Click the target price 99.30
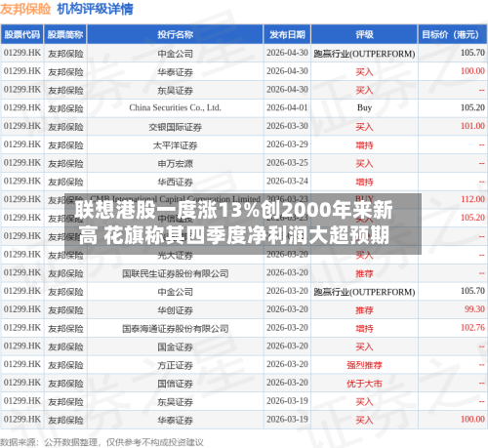Screen dimensions: 488x448 tap(474, 309)
